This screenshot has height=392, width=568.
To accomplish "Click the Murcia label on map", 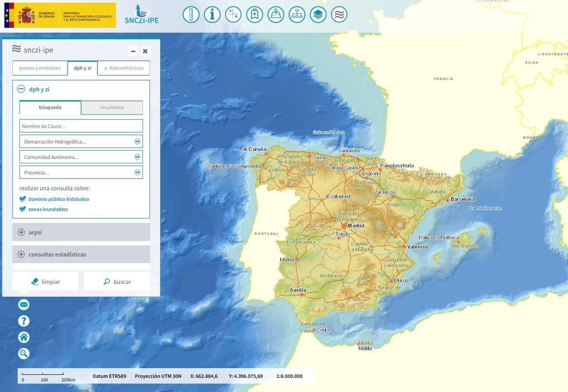I will point(401,281).
